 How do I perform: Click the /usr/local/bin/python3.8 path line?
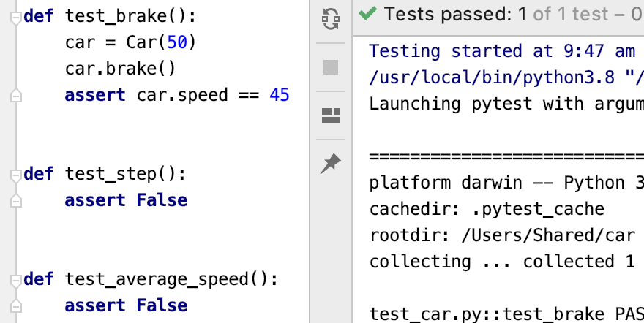pyautogui.click(x=506, y=77)
